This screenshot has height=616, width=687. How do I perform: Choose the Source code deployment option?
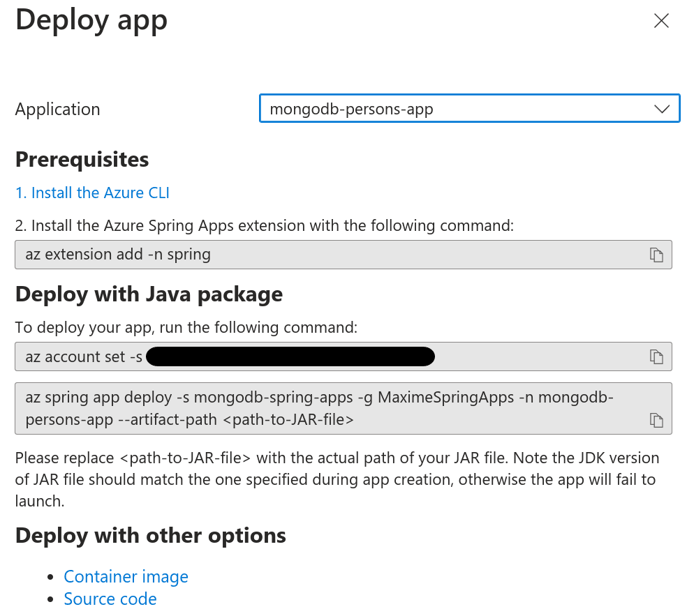tap(110, 599)
